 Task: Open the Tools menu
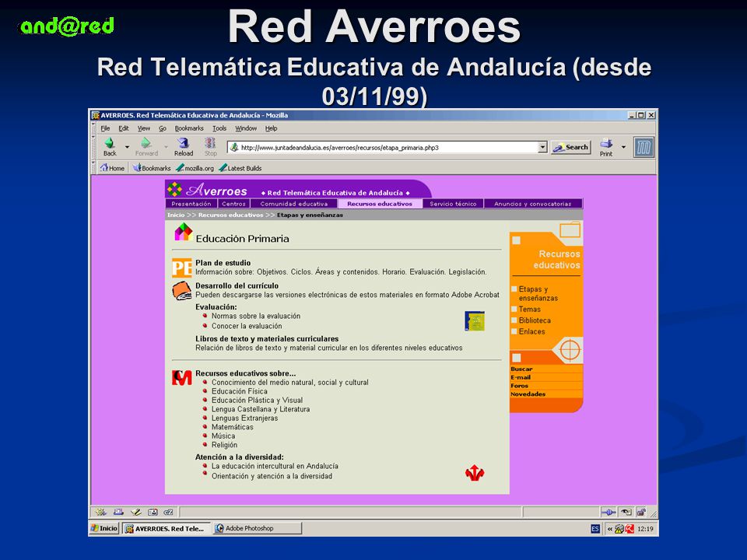click(x=219, y=128)
